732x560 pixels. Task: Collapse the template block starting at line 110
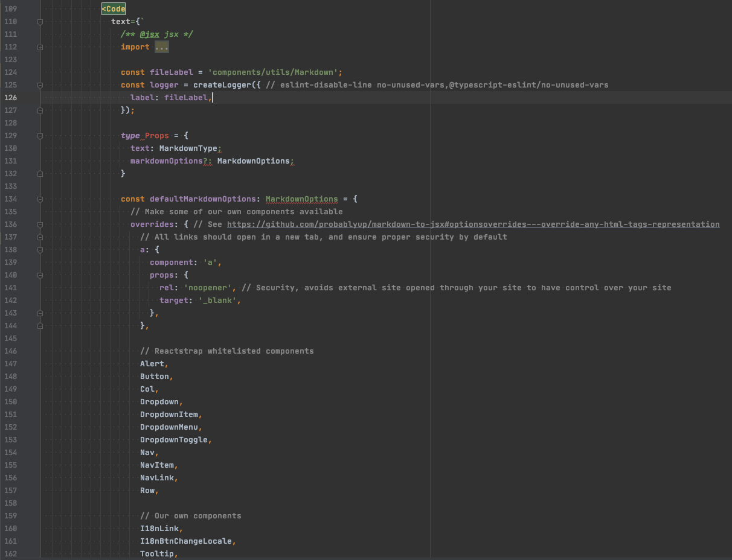pyautogui.click(x=39, y=22)
